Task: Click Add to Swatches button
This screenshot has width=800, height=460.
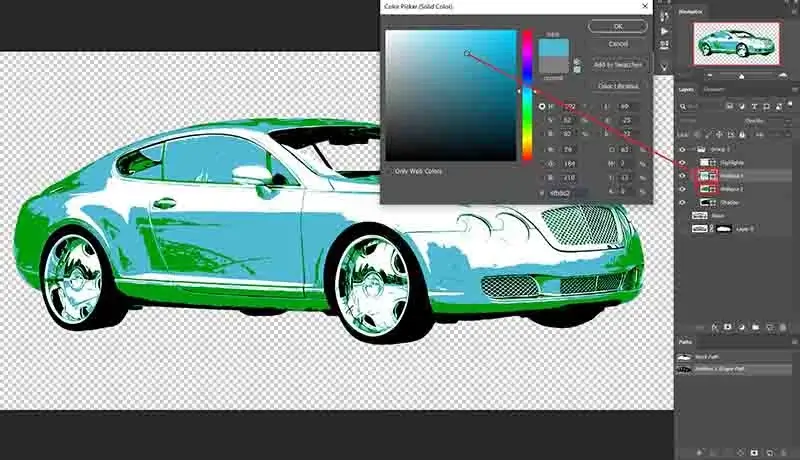Action: (618, 65)
